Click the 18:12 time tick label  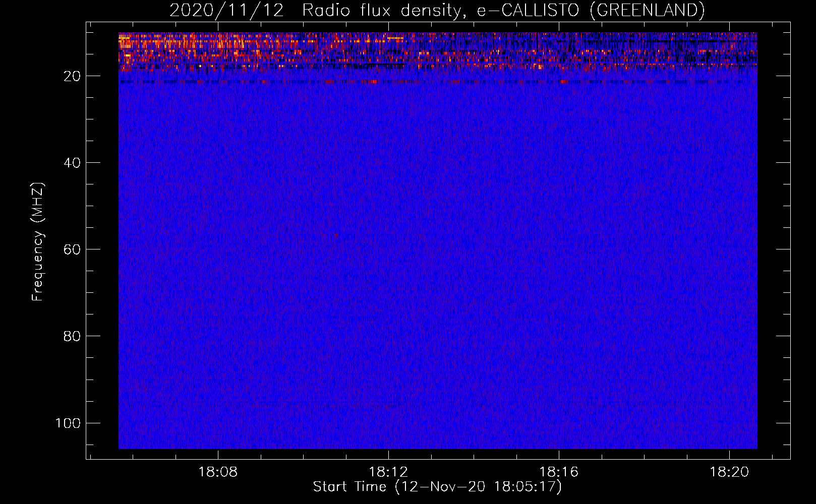388,472
